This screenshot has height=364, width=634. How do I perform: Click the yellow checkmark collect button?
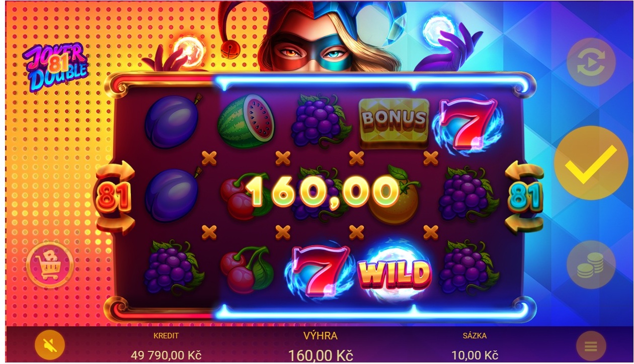coord(591,163)
